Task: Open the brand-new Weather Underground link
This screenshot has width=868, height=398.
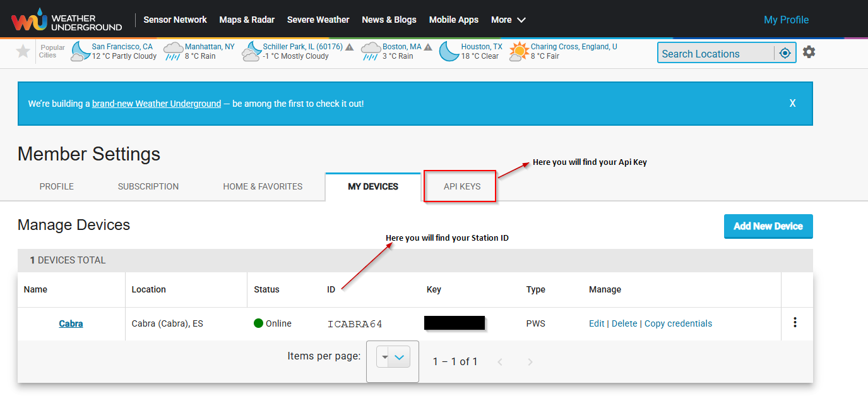Action: pyautogui.click(x=157, y=104)
